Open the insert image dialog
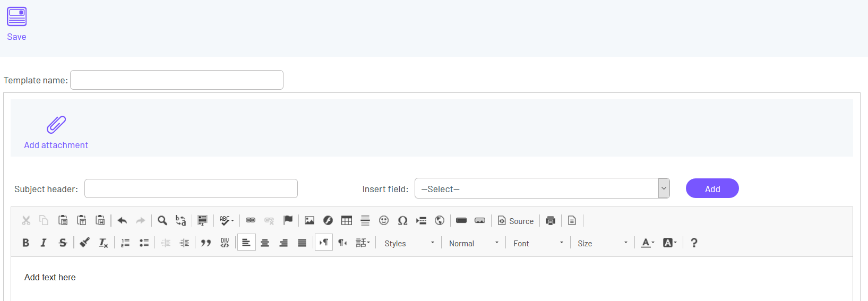868x301 pixels. (310, 220)
